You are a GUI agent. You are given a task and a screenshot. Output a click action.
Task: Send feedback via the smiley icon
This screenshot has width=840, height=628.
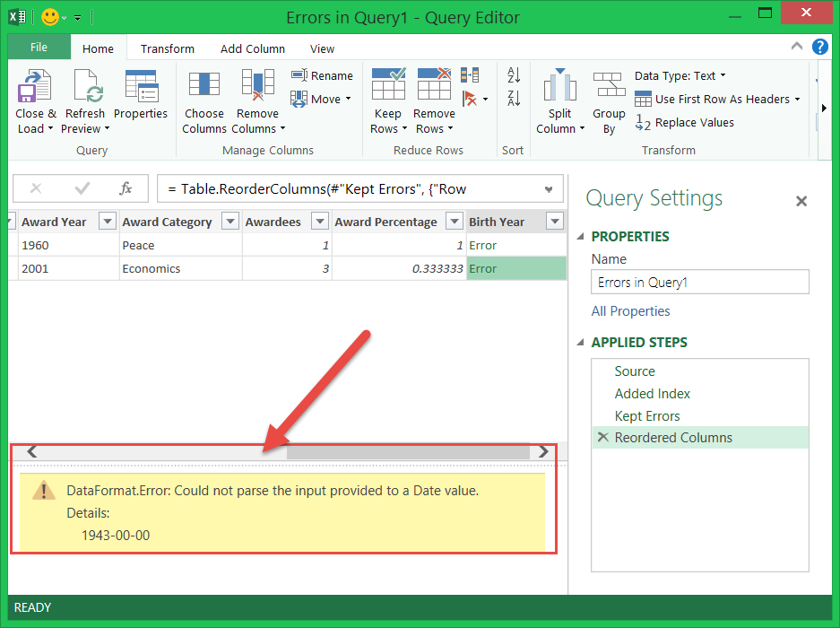[x=50, y=17]
